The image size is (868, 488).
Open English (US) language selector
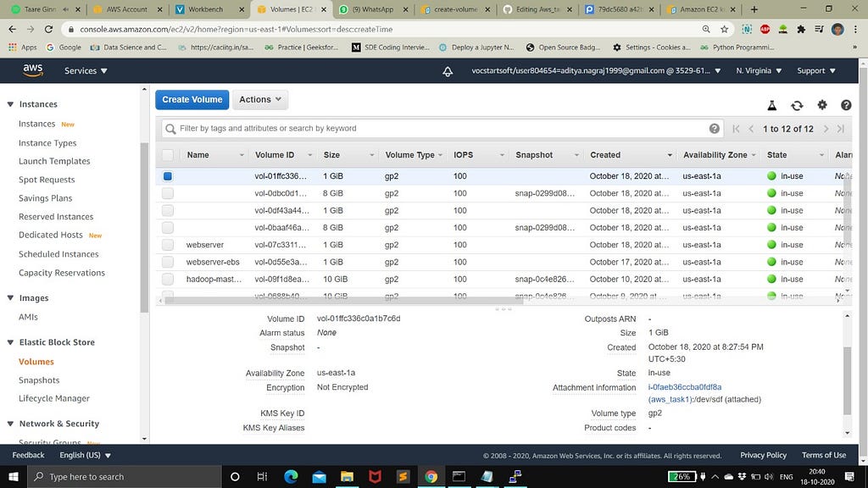(x=86, y=455)
